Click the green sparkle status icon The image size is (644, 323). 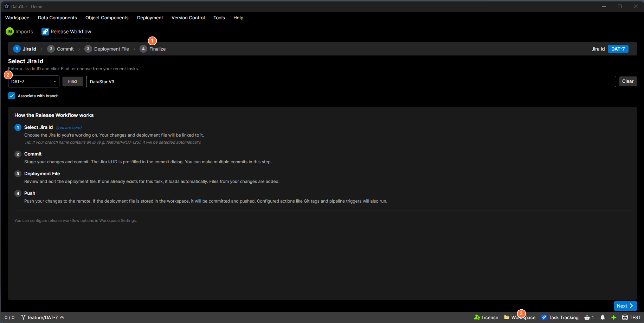click(x=614, y=317)
